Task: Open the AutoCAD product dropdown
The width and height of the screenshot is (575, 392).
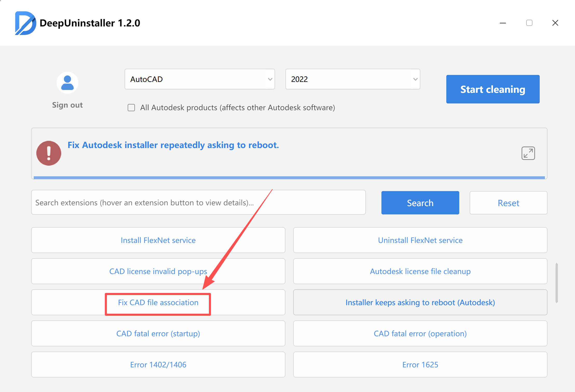Action: (x=200, y=79)
